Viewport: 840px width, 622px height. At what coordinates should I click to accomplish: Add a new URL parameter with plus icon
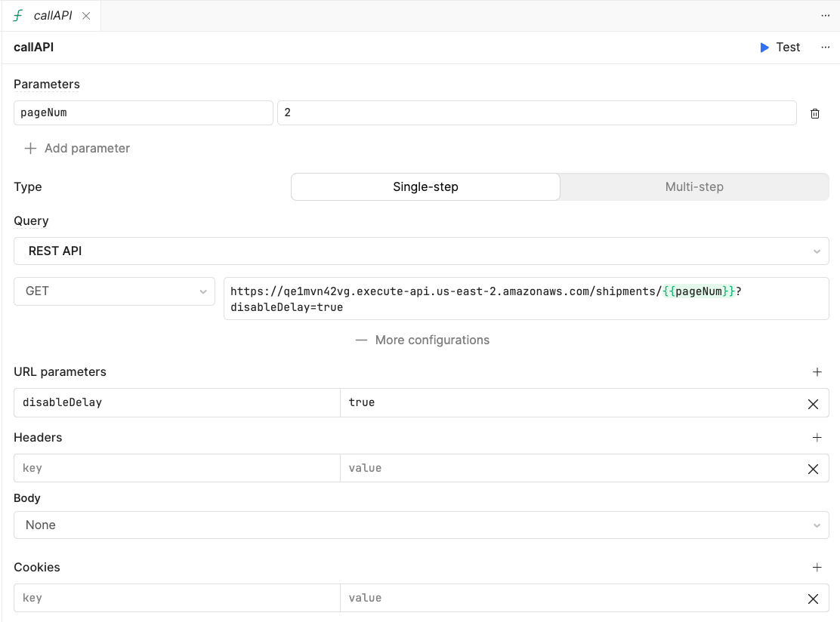[x=817, y=372]
